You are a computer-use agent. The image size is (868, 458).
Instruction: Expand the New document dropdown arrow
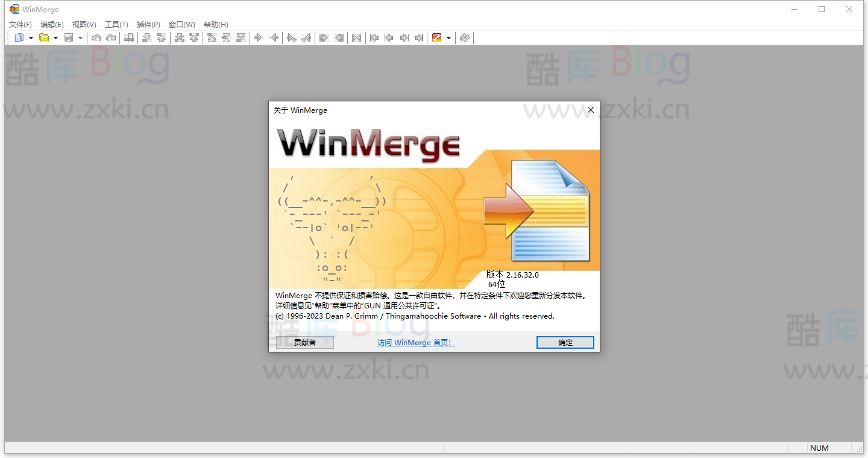click(x=30, y=37)
